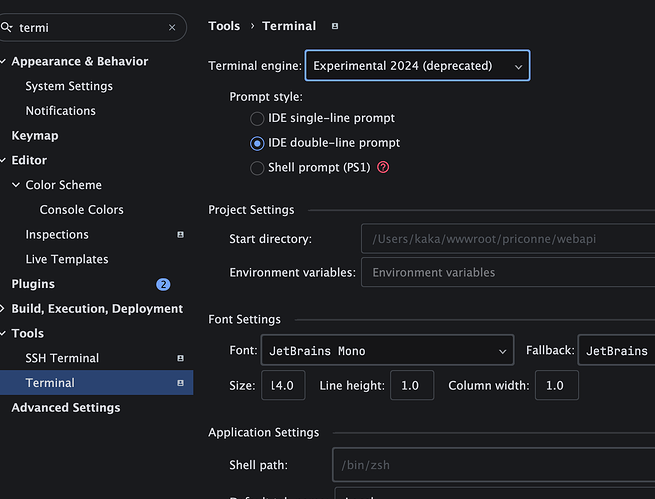This screenshot has width=655, height=499.
Task: Go to Keymap settings
Action: [x=35, y=136]
